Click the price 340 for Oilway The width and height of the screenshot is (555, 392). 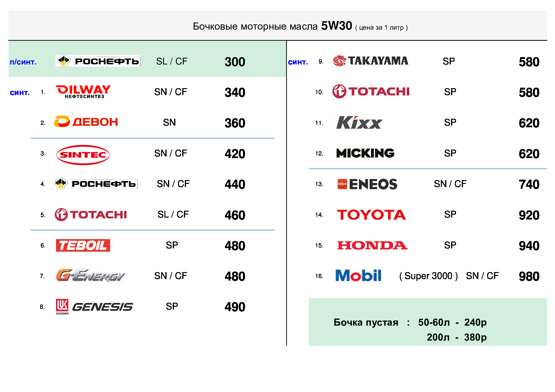tap(235, 93)
